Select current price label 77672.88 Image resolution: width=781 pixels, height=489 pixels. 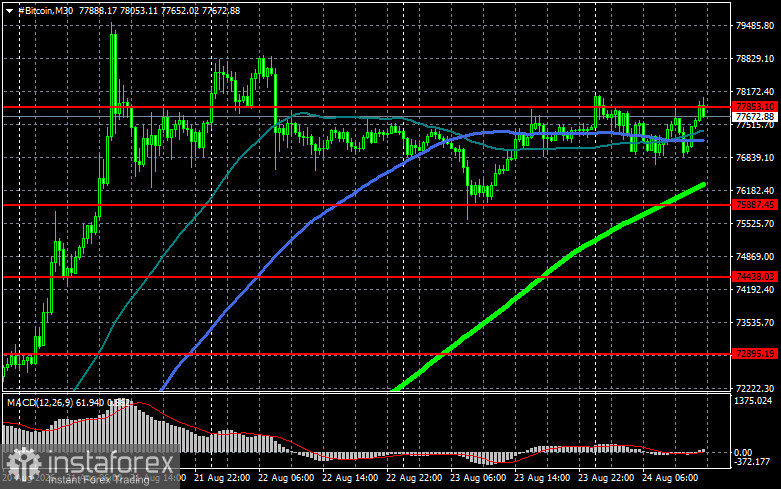pyautogui.click(x=755, y=117)
